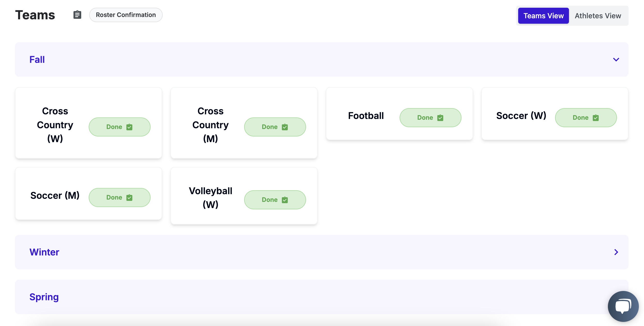Open Roster Confirmation
Image resolution: width=644 pixels, height=326 pixels.
126,15
